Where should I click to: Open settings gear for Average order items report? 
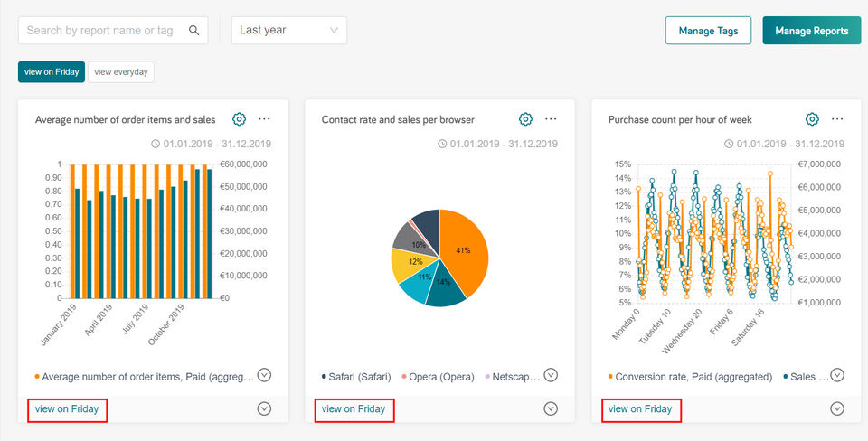click(240, 119)
